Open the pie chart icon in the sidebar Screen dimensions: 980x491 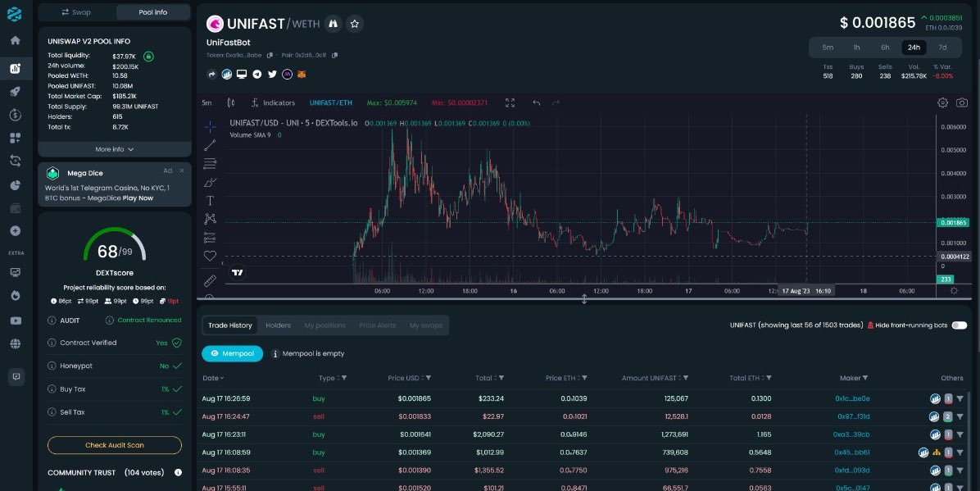tap(15, 184)
